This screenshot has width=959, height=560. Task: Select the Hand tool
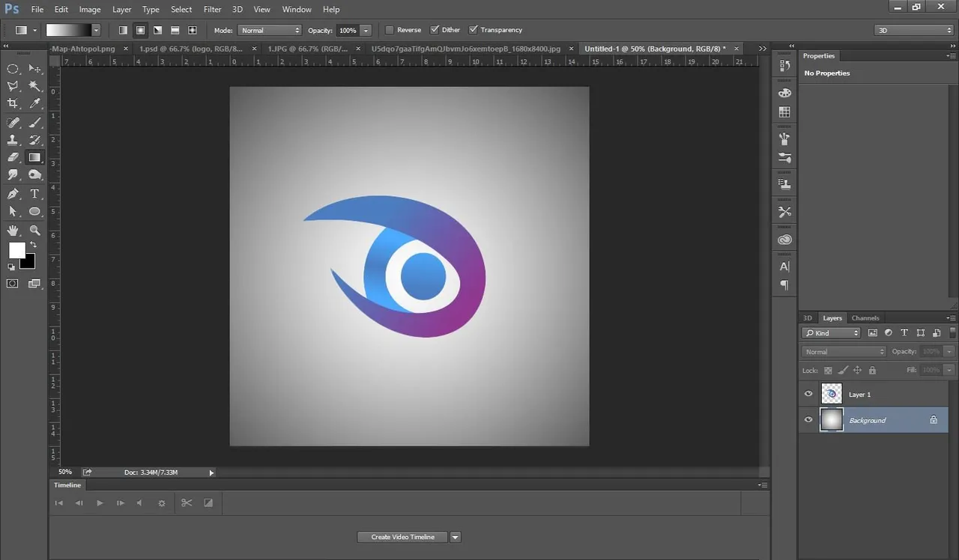(x=13, y=231)
